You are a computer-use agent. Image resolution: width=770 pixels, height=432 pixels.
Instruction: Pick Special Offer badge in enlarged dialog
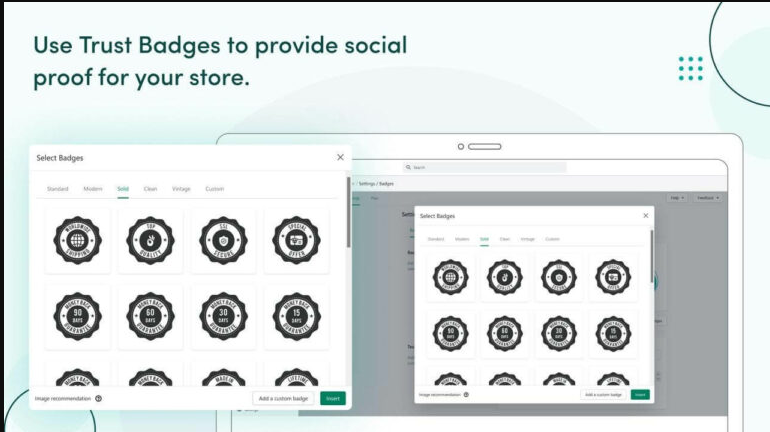click(297, 241)
